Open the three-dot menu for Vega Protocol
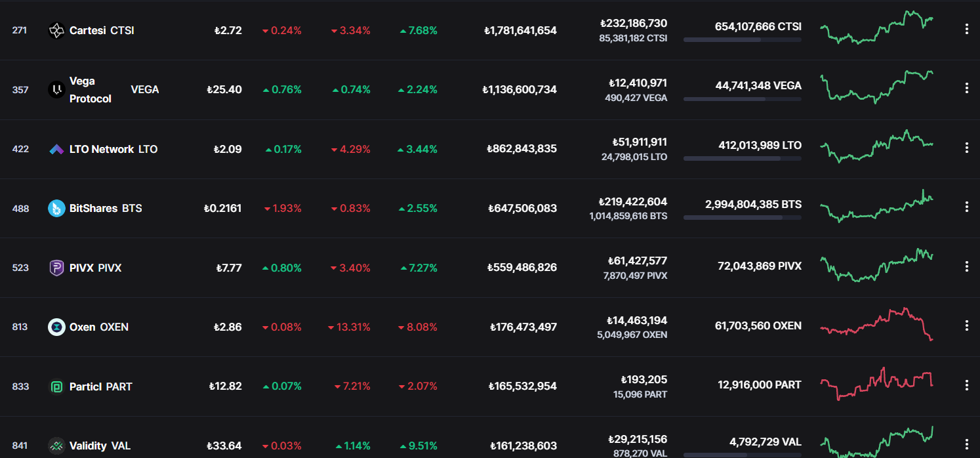 pos(966,88)
